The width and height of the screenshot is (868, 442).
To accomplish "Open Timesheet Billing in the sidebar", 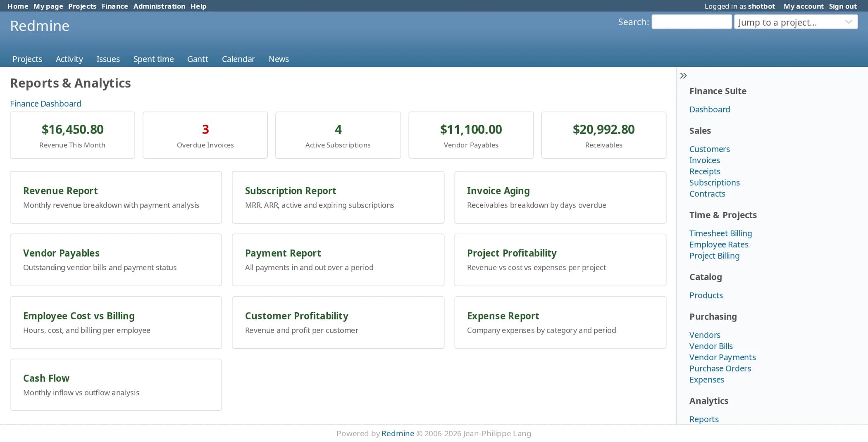I will tap(720, 233).
